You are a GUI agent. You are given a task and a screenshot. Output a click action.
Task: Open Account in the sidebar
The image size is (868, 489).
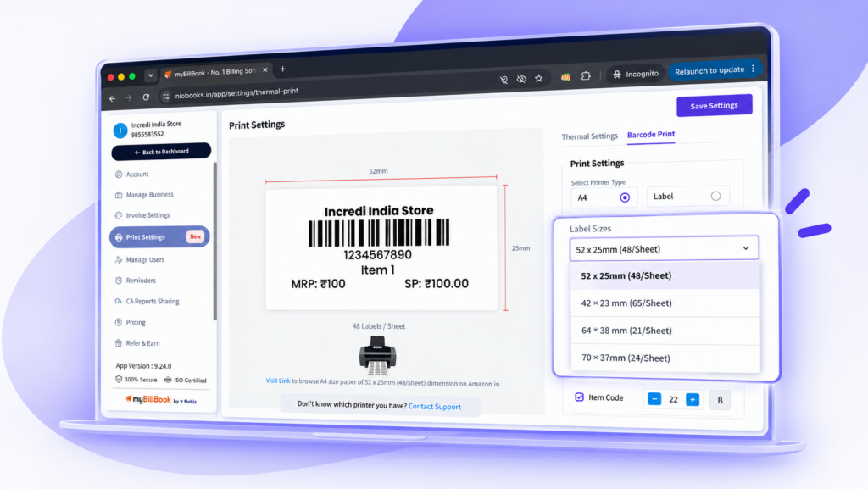[x=137, y=175]
